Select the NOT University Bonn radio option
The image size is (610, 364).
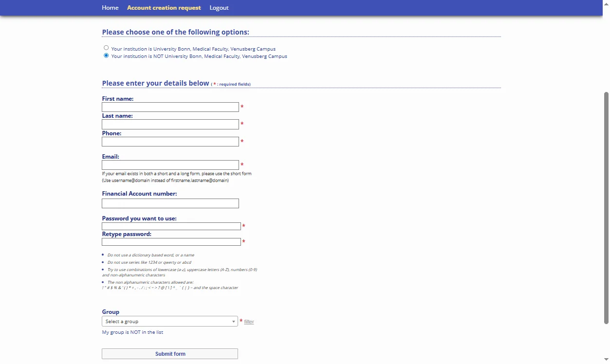pyautogui.click(x=106, y=55)
